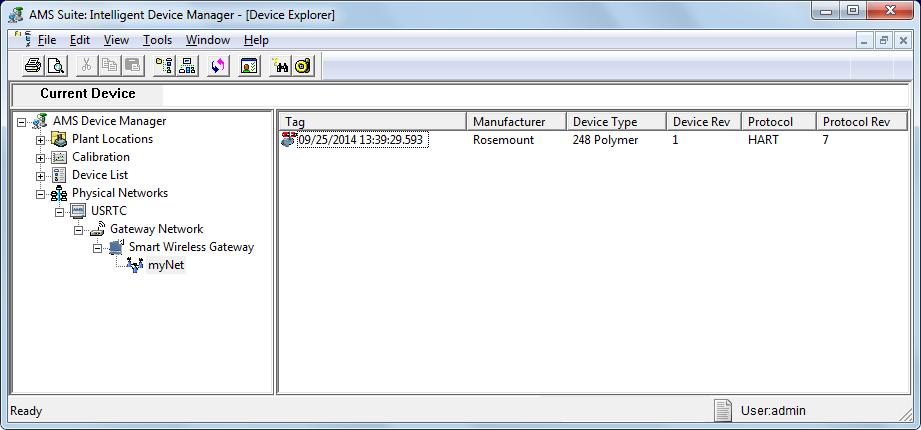Click the Gateway Network router icon

coord(98,229)
